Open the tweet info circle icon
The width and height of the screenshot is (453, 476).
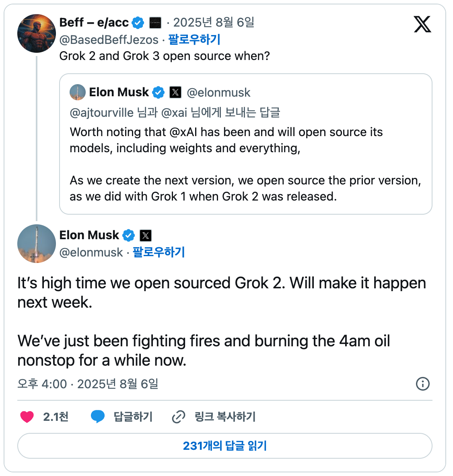(x=422, y=384)
